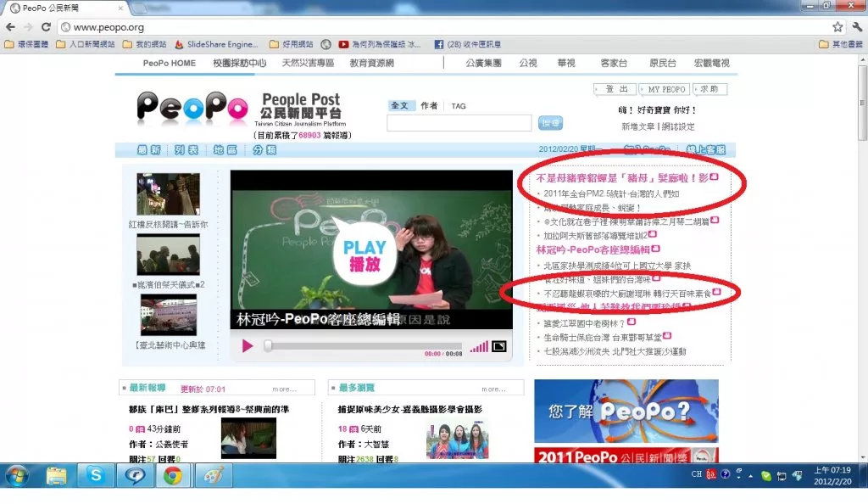Open the 好用網站 bookmark folder
This screenshot has width=868, height=504.
[x=292, y=44]
